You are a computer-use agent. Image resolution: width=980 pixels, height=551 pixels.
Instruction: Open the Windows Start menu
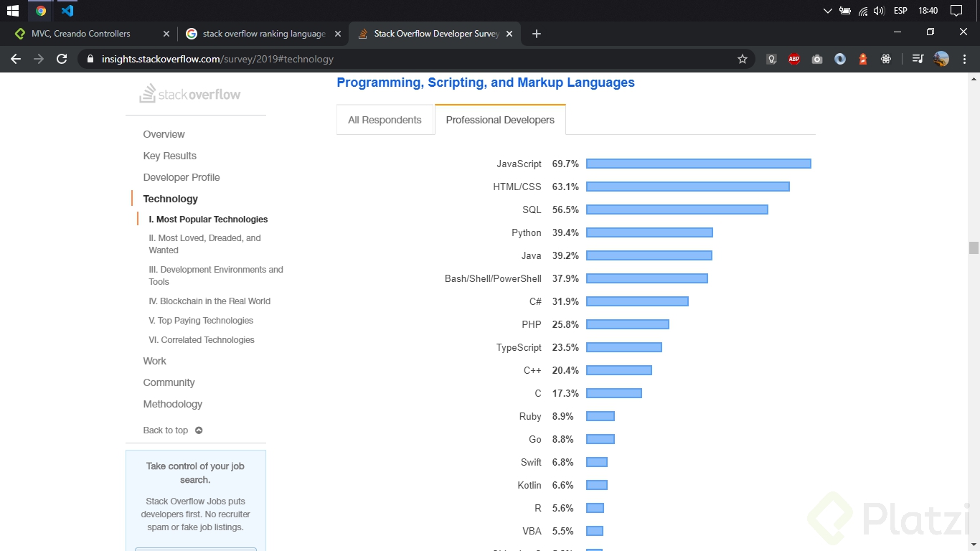[x=12, y=11]
